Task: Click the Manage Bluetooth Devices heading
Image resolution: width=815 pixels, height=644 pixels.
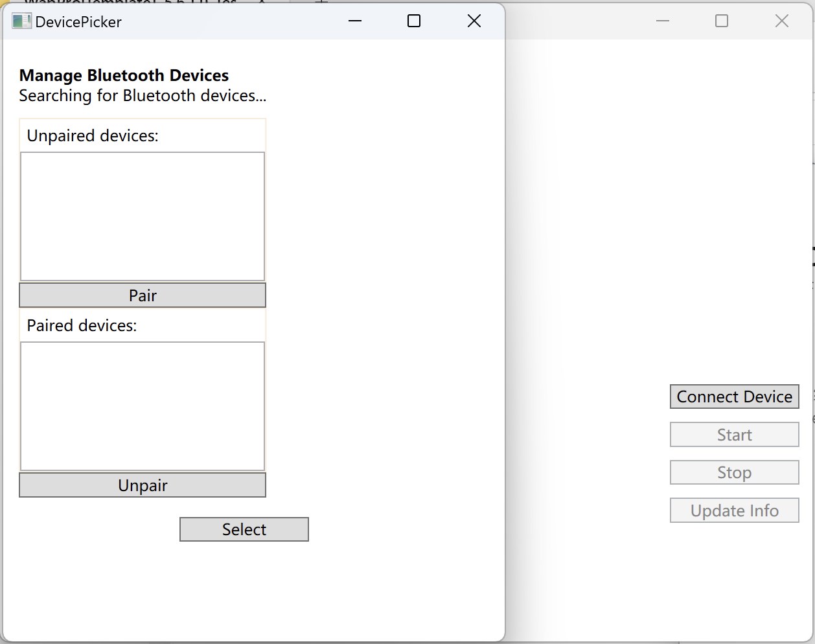Action: click(x=124, y=75)
